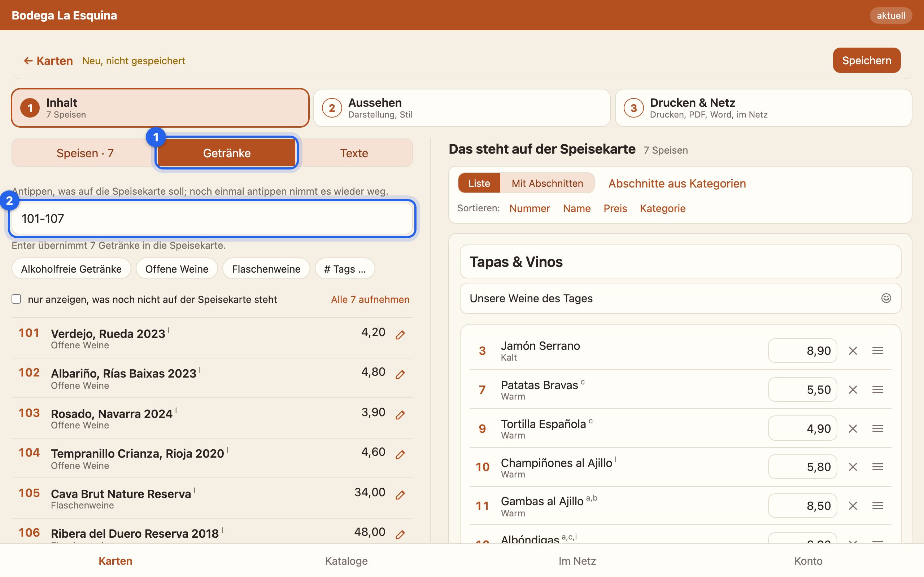This screenshot has width=924, height=577.
Task: Click the drag handle beside Gambas al Ajillo
Action: point(877,506)
